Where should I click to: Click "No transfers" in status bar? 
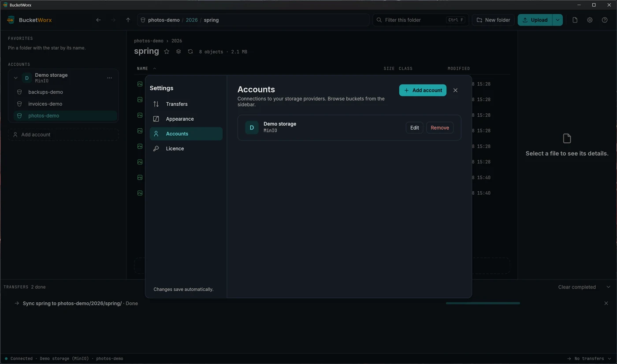click(x=589, y=359)
